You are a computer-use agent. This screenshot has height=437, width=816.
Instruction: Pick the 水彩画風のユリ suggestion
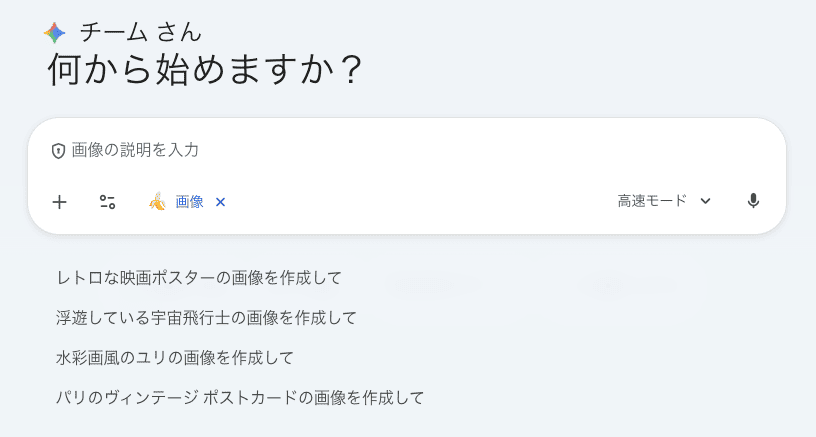click(174, 357)
